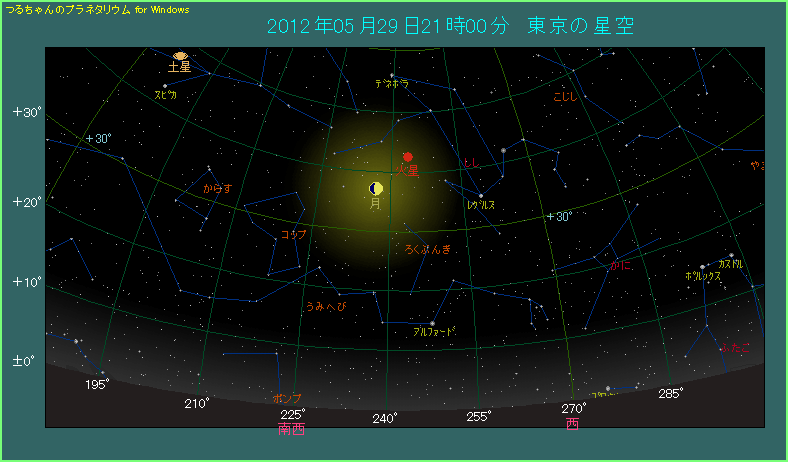
Task: Click the 285° azimuth label
Action: (x=671, y=394)
